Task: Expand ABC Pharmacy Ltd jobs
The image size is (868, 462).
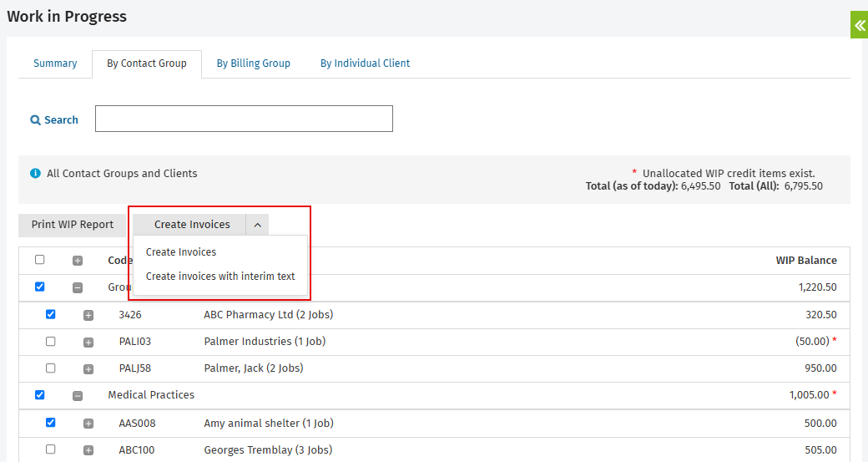Action: [88, 315]
